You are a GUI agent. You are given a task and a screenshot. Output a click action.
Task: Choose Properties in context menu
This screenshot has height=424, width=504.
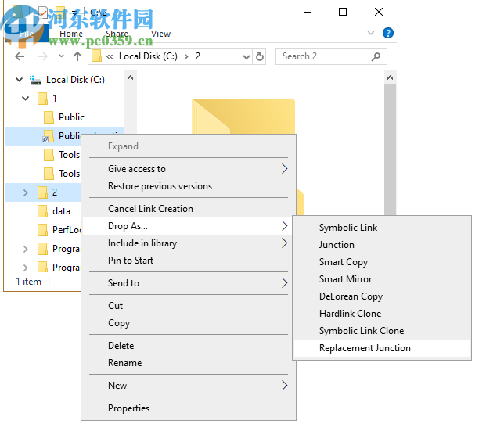(x=189, y=408)
